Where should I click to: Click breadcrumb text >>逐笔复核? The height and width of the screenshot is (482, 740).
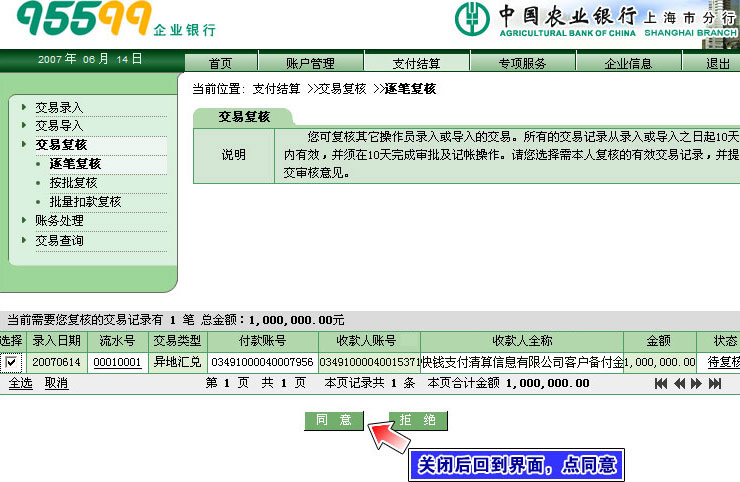(404, 89)
